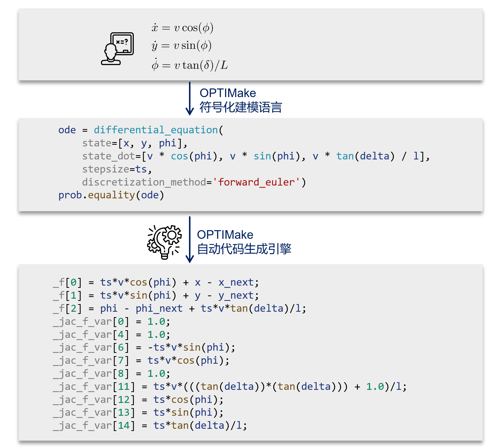Click the y-dot equals v sin(phi) equation
This screenshot has height=448, width=496.
point(182,46)
